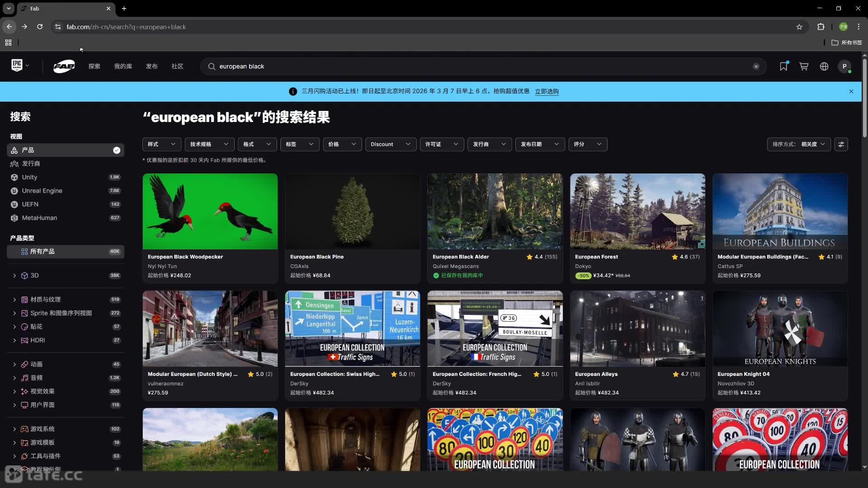The image size is (868, 488).
Task: Open the filter settings sliders icon
Action: click(841, 144)
